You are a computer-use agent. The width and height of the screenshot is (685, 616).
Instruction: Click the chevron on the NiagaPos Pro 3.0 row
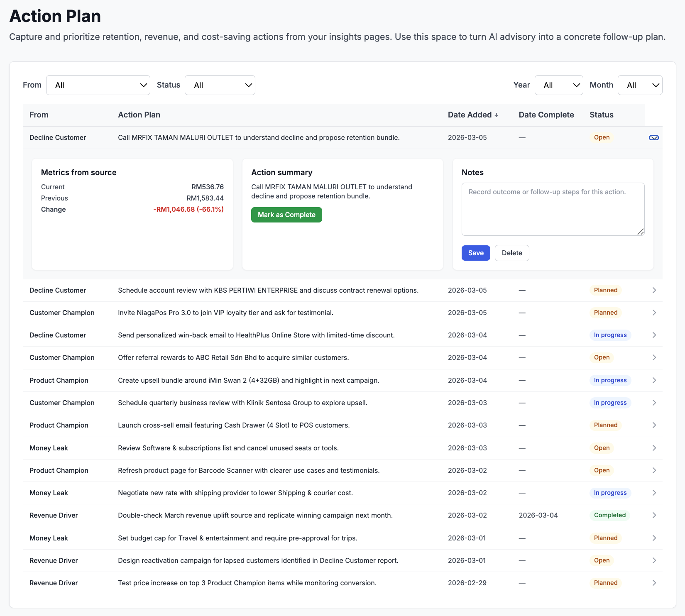[654, 313]
